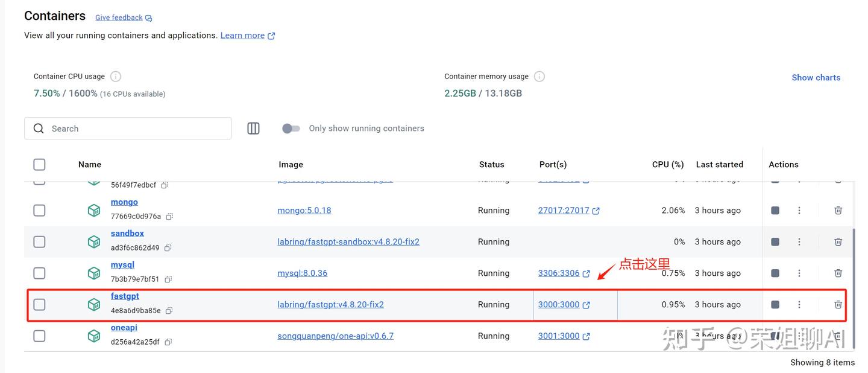Copy sandbox container ID ad3f6c862d49
Screen dimensions: 868x373
point(168,248)
